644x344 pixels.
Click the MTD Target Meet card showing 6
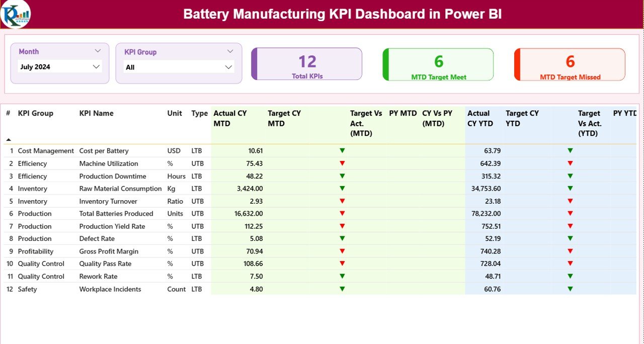pyautogui.click(x=438, y=64)
